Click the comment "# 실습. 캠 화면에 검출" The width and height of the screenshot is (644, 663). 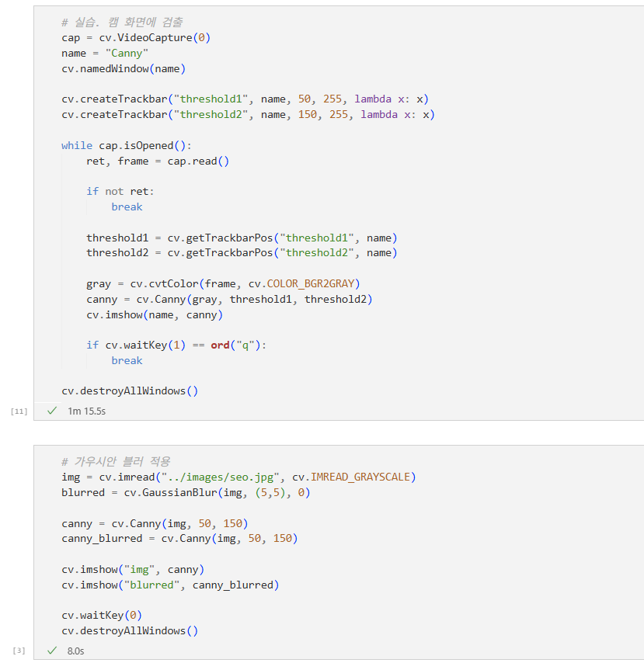tap(122, 22)
